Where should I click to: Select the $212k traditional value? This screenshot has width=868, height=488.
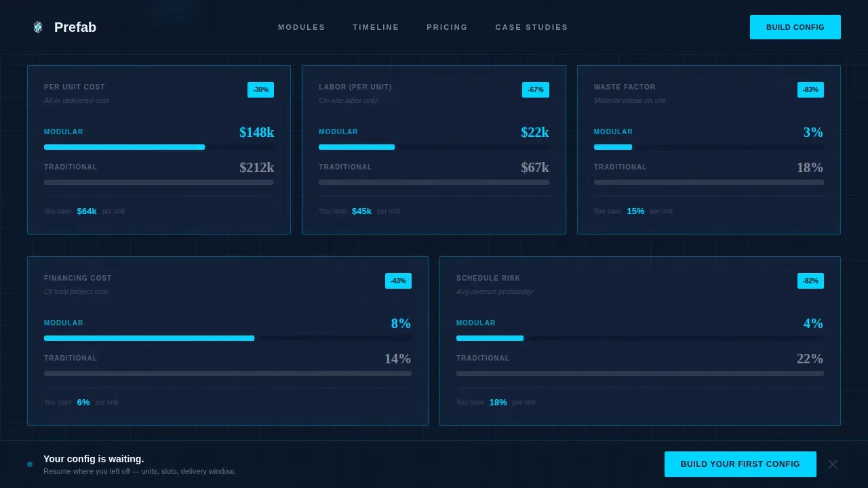click(256, 167)
